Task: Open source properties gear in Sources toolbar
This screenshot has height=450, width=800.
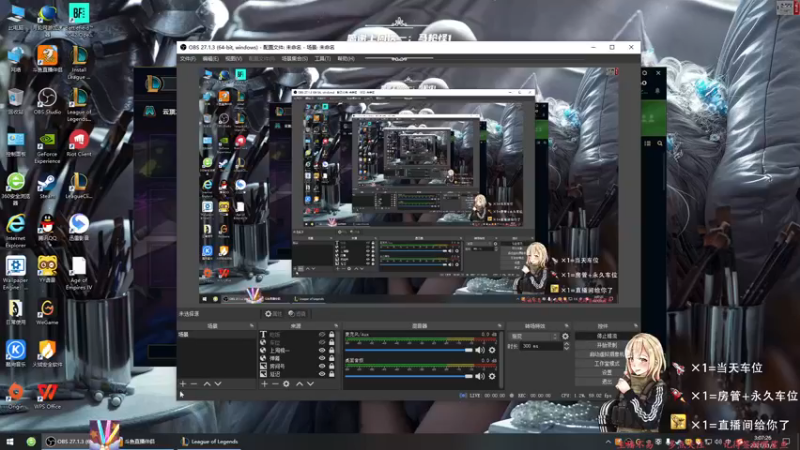Action: [286, 384]
